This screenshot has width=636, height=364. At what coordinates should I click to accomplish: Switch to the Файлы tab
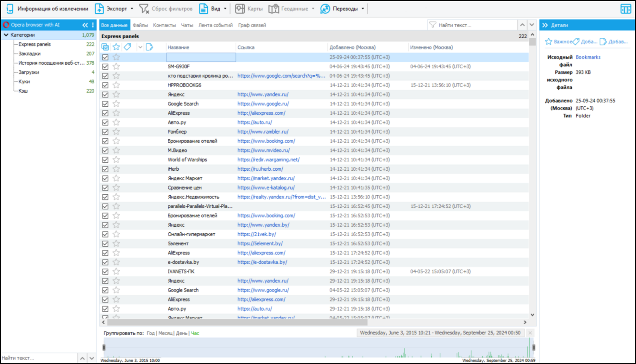140,25
